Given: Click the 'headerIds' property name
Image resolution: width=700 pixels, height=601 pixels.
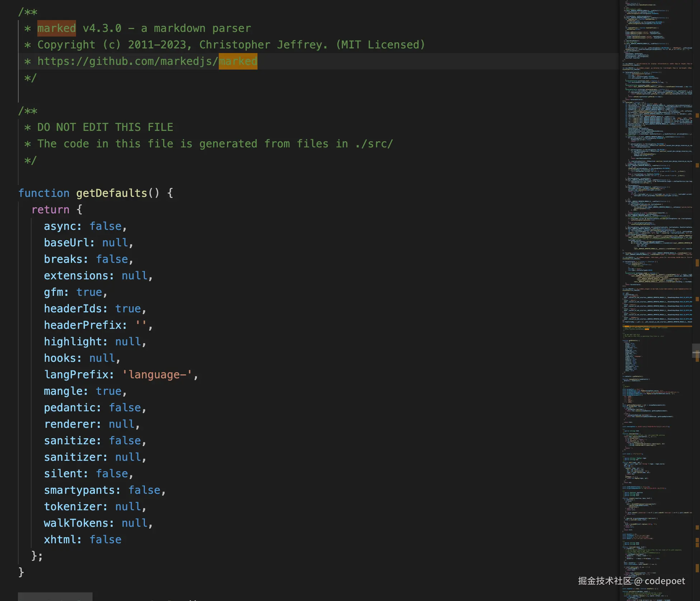Looking at the screenshot, I should [x=72, y=309].
